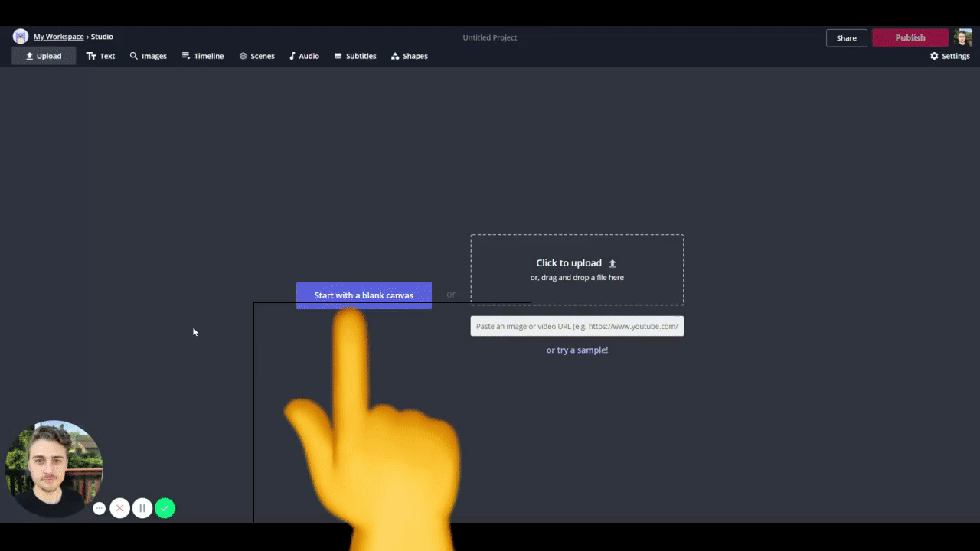The height and width of the screenshot is (551, 980).
Task: Pause the recording with the pause button
Action: click(142, 508)
